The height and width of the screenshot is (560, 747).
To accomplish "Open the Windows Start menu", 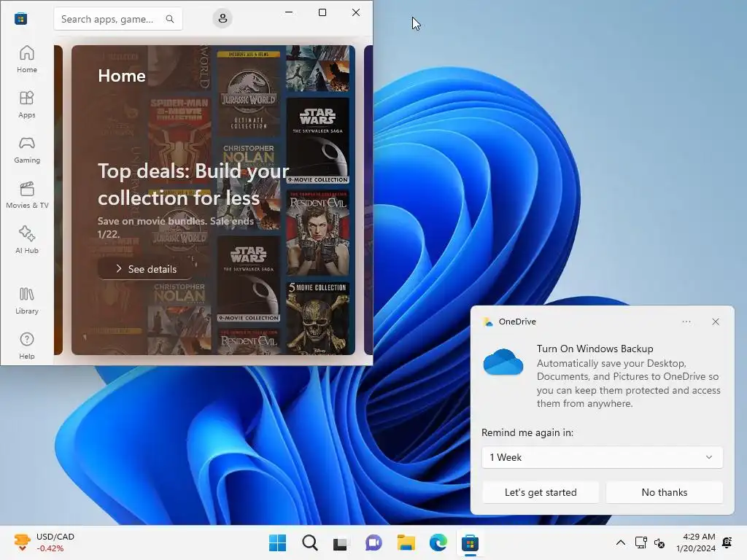I will (x=277, y=542).
